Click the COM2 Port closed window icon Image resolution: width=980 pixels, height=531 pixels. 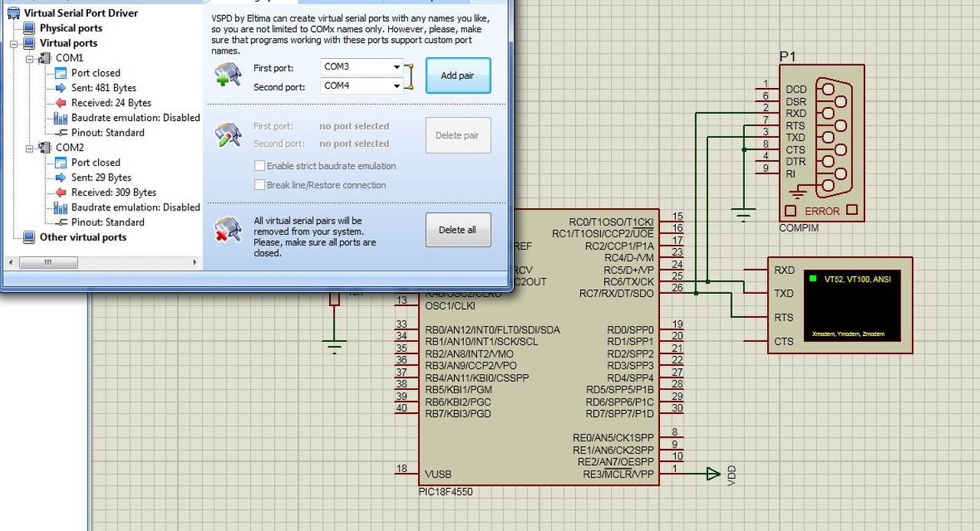[x=60, y=162]
